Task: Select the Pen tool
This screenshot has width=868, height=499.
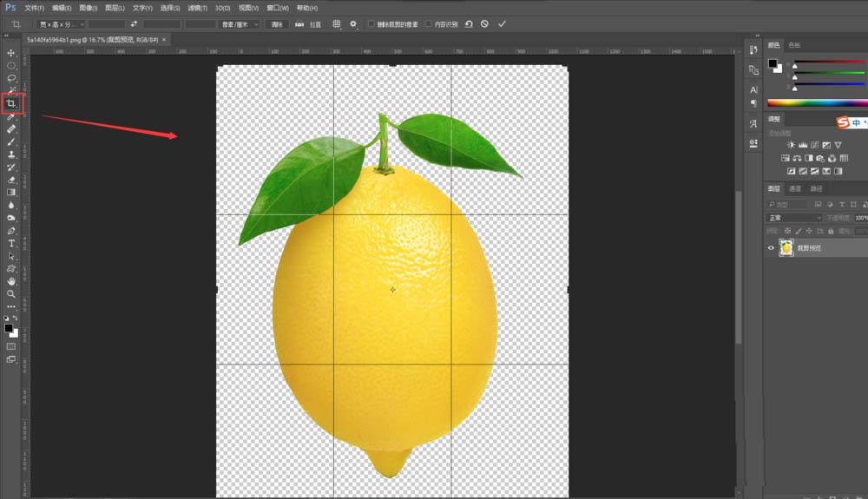Action: (11, 231)
